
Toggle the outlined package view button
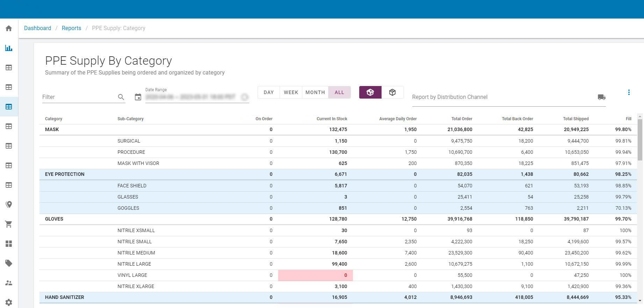(x=392, y=92)
